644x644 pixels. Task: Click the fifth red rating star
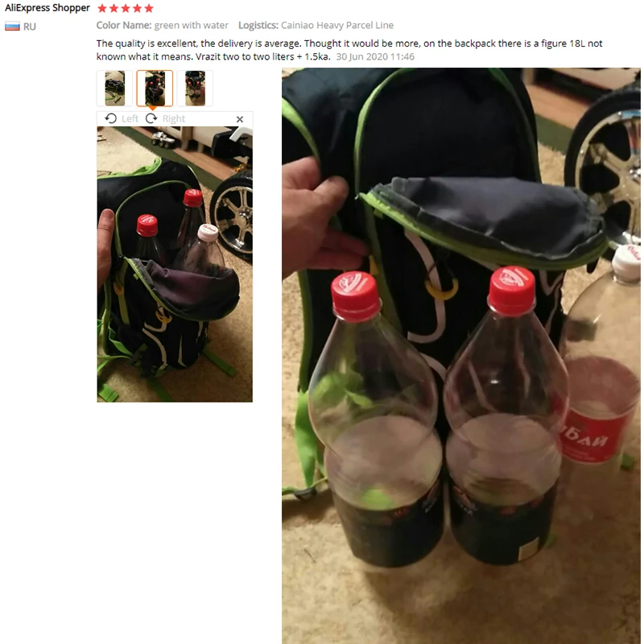tap(149, 8)
